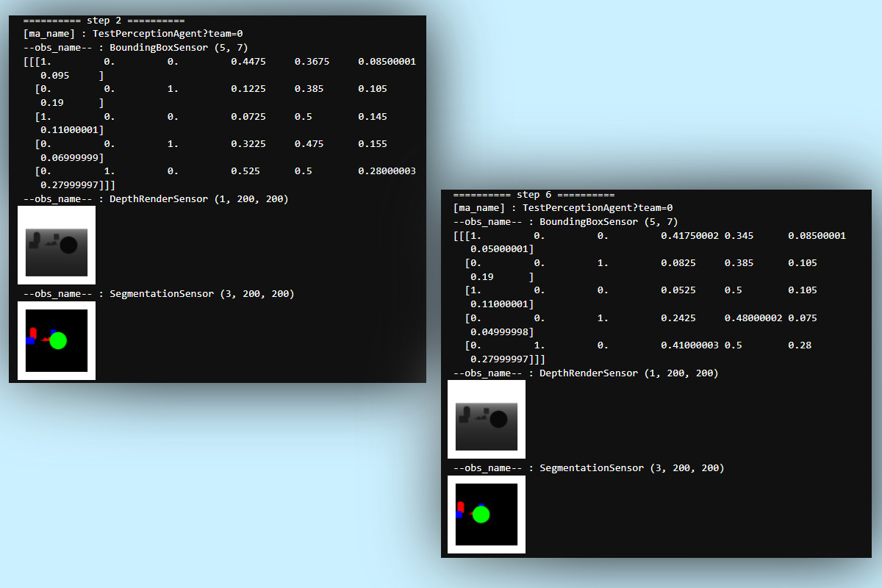
Task: Click the step 2 depth render image
Action: (57, 245)
